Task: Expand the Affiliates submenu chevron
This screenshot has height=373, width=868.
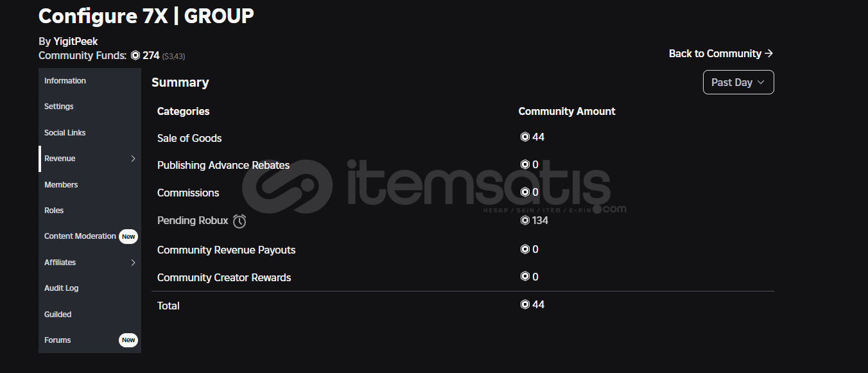Action: [x=133, y=263]
